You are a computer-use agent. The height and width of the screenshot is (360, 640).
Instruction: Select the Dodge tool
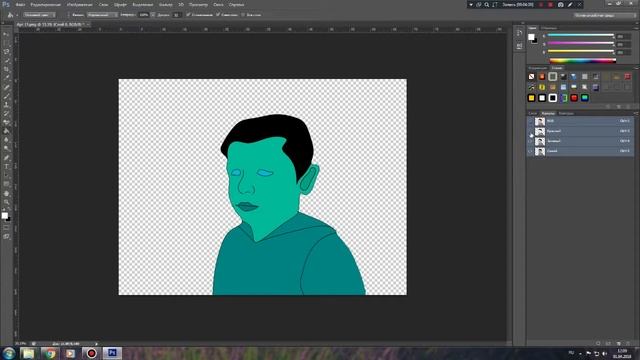click(x=6, y=149)
